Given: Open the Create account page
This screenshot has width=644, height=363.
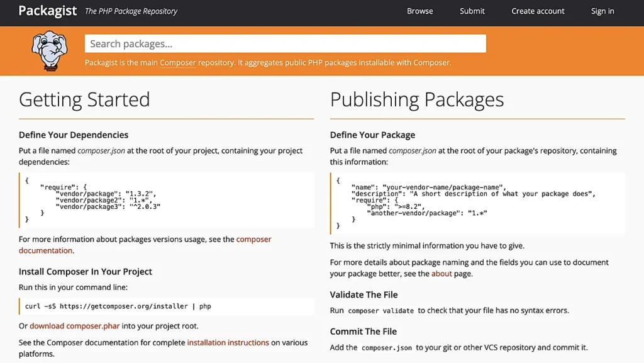Looking at the screenshot, I should tap(538, 11).
